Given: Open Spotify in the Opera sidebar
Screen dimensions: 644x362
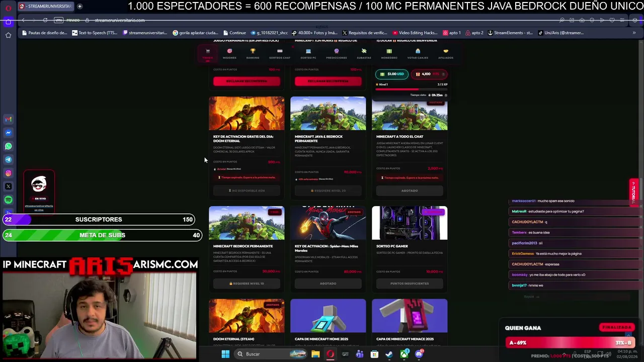Looking at the screenshot, I should [8, 200].
